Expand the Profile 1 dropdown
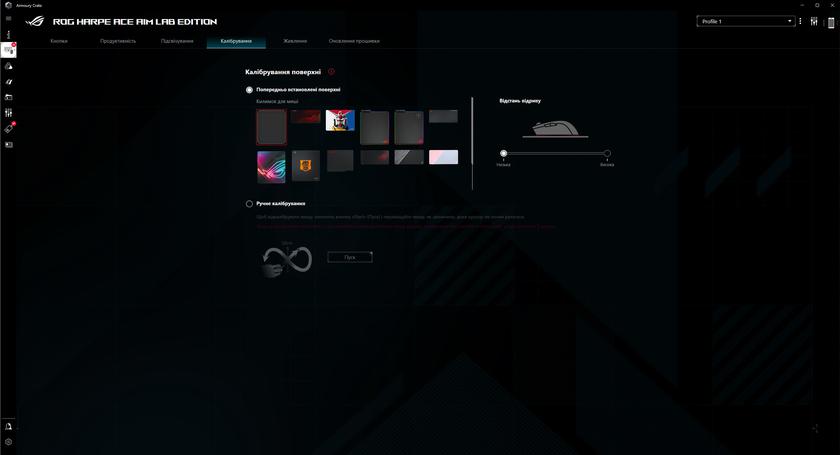The height and width of the screenshot is (455, 840). 745,21
